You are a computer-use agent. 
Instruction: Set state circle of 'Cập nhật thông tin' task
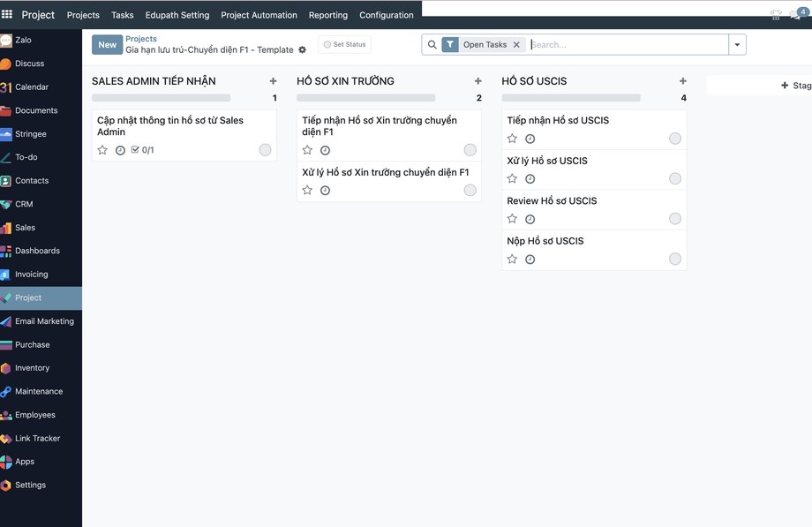coord(265,150)
